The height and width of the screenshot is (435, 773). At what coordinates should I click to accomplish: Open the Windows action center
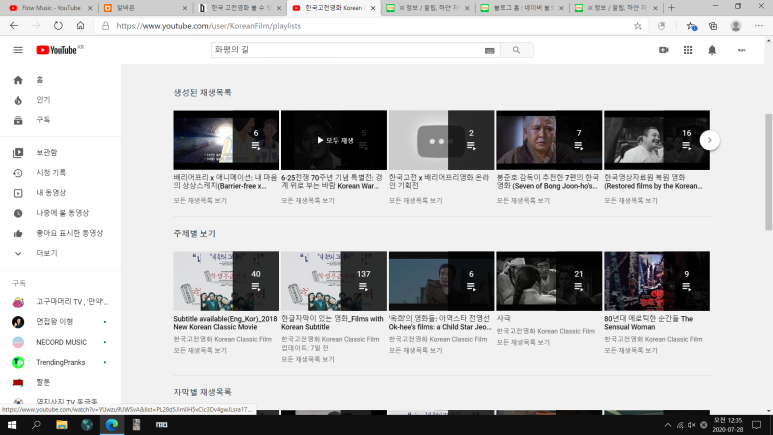coord(757,425)
